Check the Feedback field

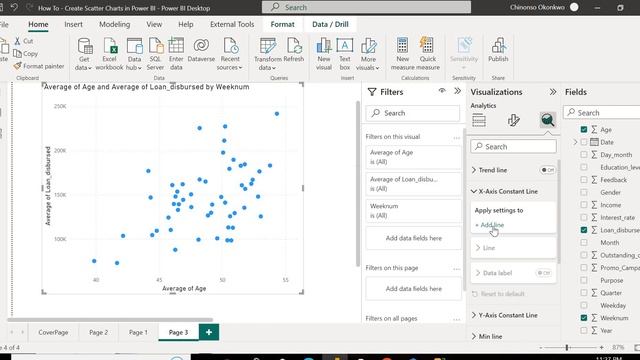(x=584, y=180)
